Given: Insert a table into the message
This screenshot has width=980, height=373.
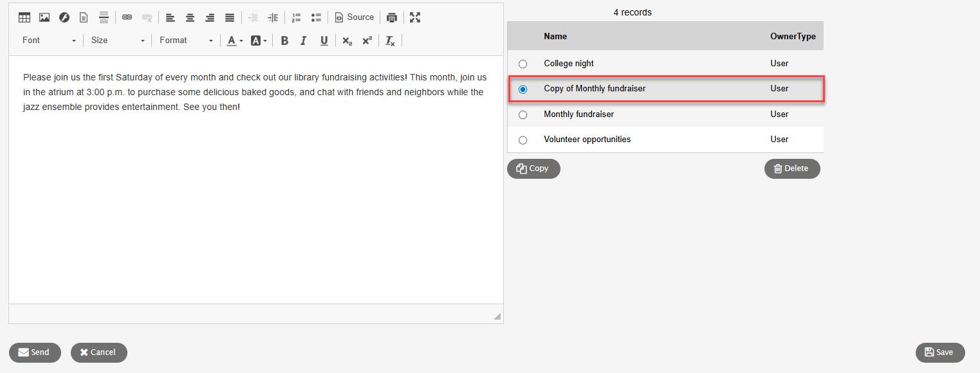Looking at the screenshot, I should coord(24,17).
